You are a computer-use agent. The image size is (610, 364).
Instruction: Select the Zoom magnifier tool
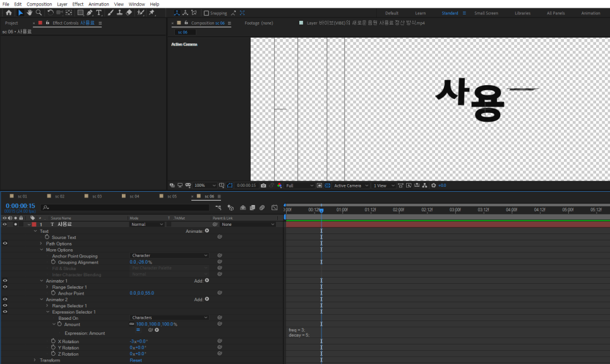click(39, 13)
